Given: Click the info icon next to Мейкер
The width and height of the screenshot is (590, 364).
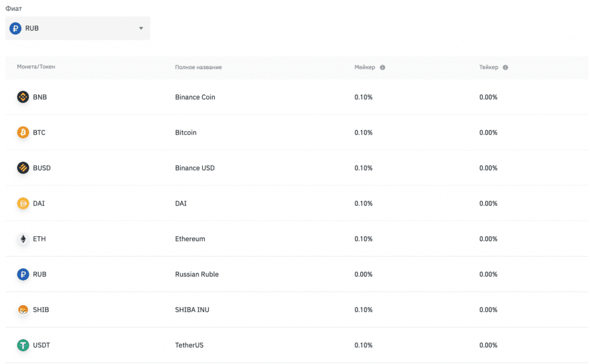Looking at the screenshot, I should click(383, 67).
